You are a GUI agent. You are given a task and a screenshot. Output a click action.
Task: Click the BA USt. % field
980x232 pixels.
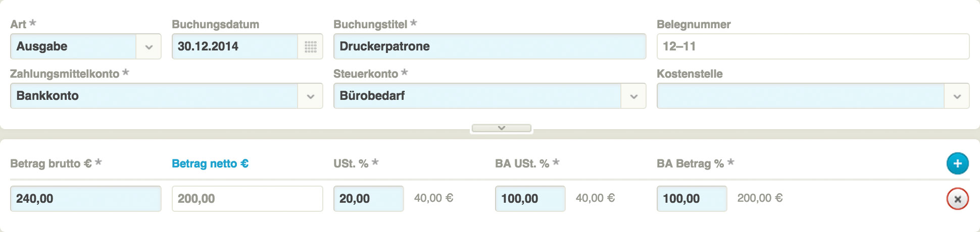pyautogui.click(x=530, y=199)
